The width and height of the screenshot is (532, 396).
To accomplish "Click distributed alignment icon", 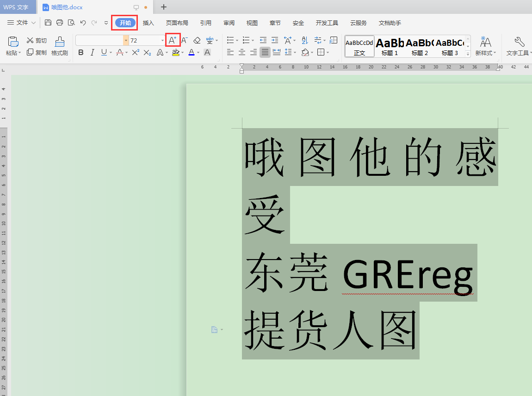I will (277, 52).
